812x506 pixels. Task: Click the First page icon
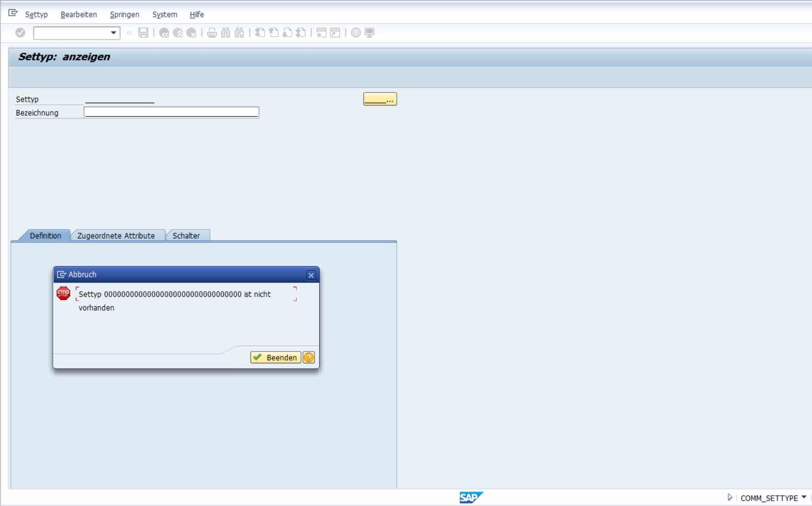260,33
